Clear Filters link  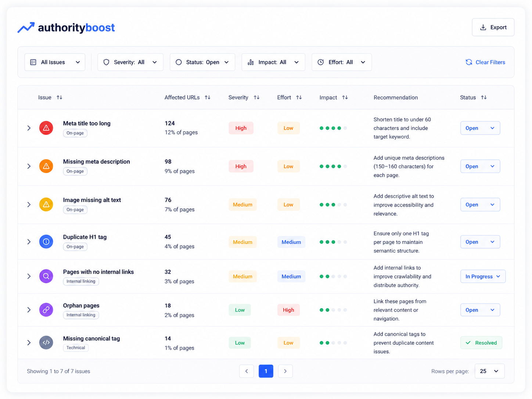click(x=485, y=62)
